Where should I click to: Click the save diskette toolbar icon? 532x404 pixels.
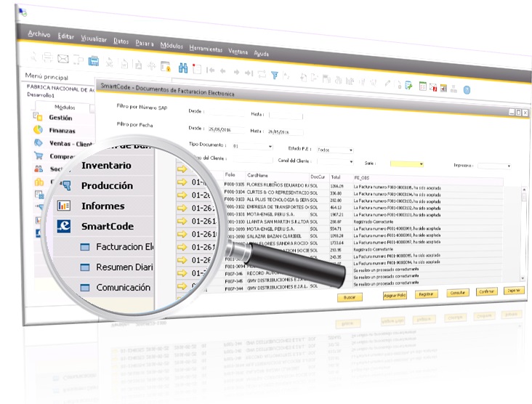[92, 60]
